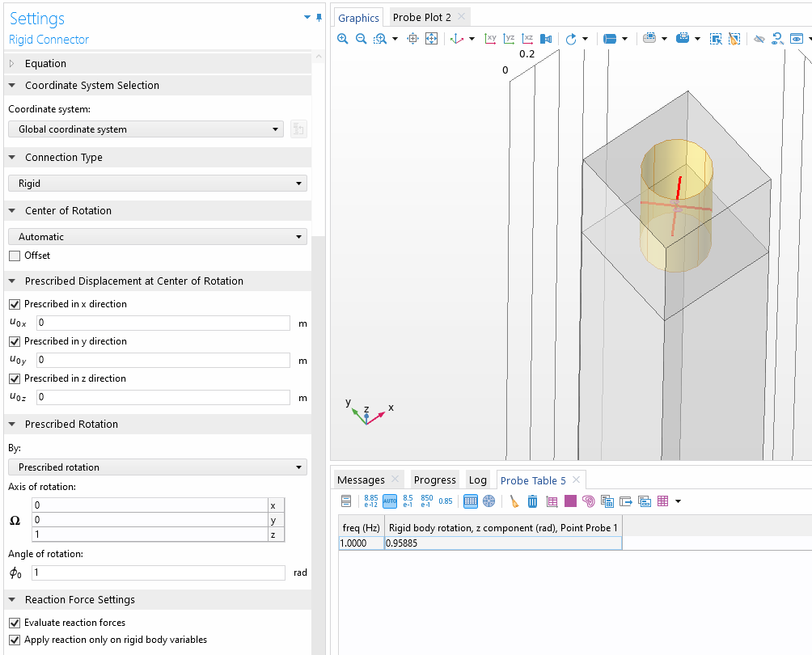Click the table cell showing 0.95885

pos(503,543)
